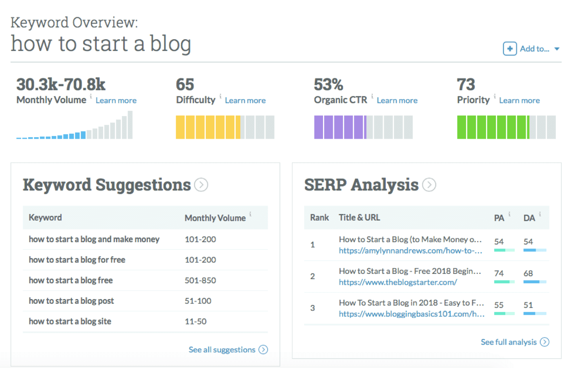Image resolution: width=588 pixels, height=368 pixels.
Task: Click See all suggestions link
Action: click(222, 350)
